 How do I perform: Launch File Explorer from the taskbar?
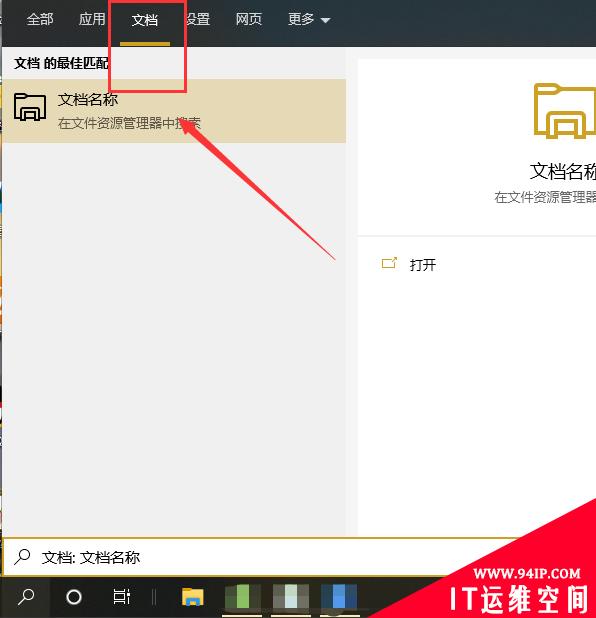pyautogui.click(x=193, y=597)
